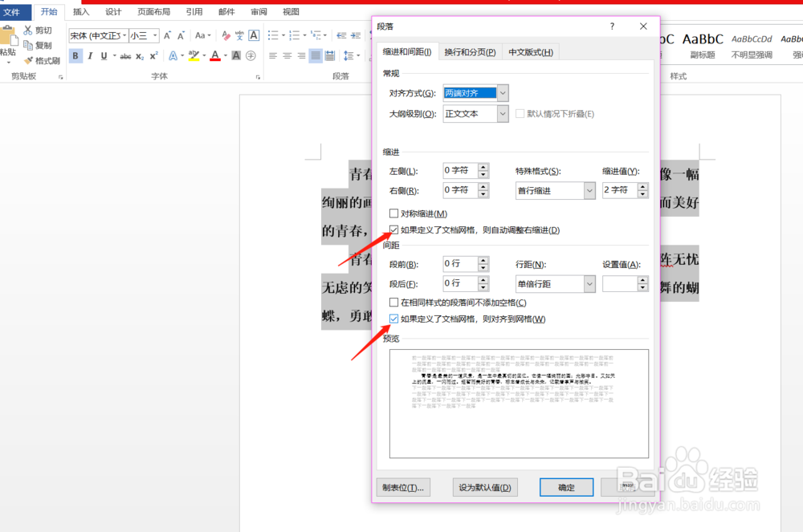The width and height of the screenshot is (803, 532).
Task: Open the Format Painter (格式刷)
Action: [44, 59]
